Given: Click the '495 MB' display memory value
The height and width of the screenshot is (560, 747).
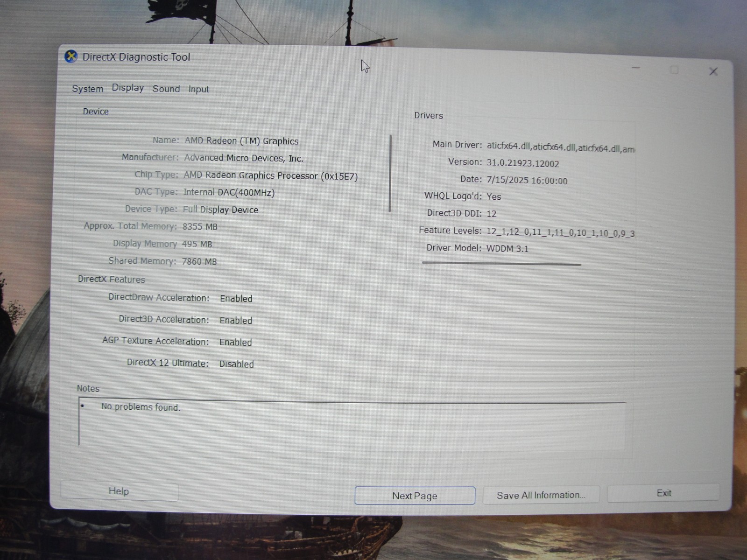Looking at the screenshot, I should coord(197,244).
